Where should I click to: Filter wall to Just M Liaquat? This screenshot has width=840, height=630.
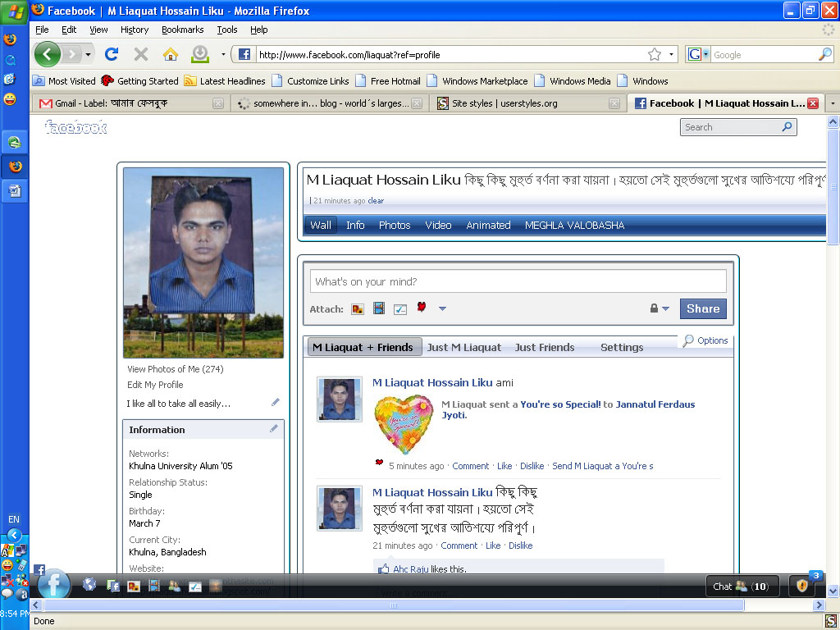[x=464, y=348]
